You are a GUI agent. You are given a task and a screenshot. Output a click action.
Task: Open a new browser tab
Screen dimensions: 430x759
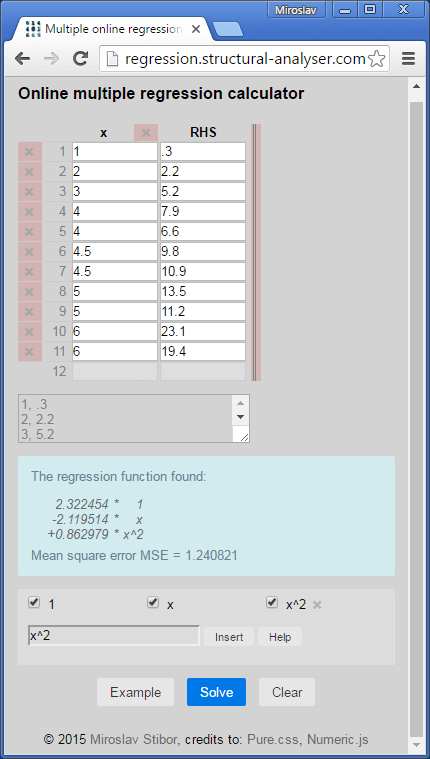228,30
